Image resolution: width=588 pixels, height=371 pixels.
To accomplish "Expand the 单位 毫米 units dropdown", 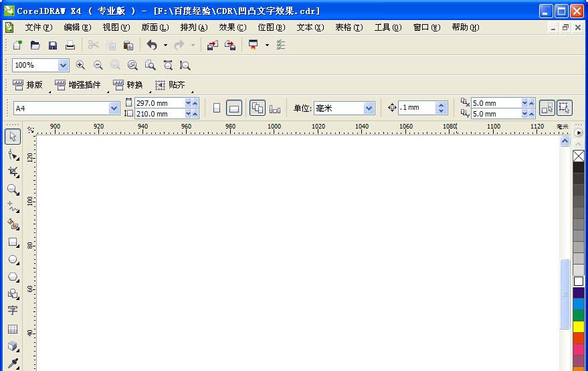I will tap(369, 108).
